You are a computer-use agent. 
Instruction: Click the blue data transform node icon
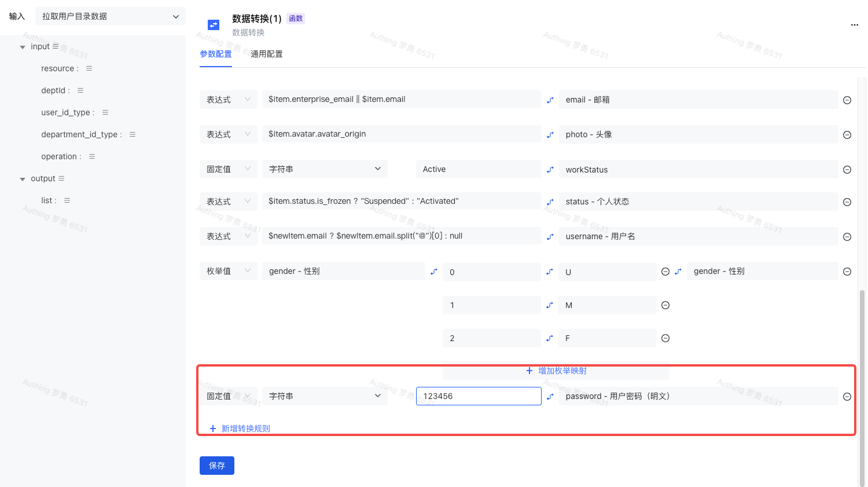coord(214,25)
